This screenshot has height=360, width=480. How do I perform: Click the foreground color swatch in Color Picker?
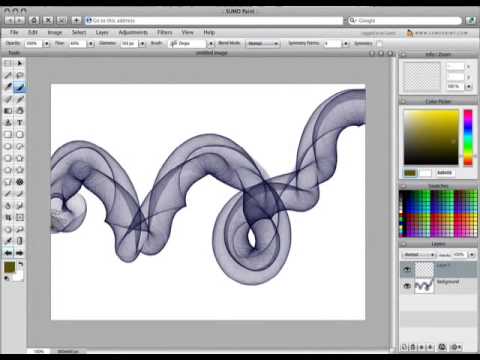tap(410, 173)
